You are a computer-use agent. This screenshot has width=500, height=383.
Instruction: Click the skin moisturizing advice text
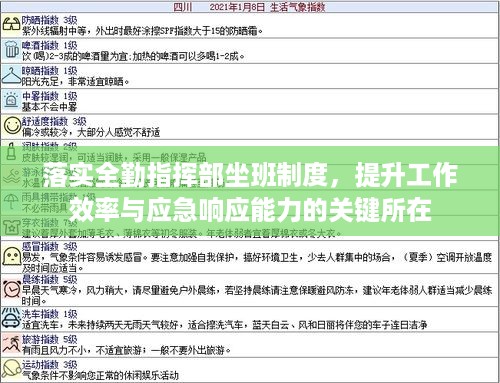(x=114, y=157)
